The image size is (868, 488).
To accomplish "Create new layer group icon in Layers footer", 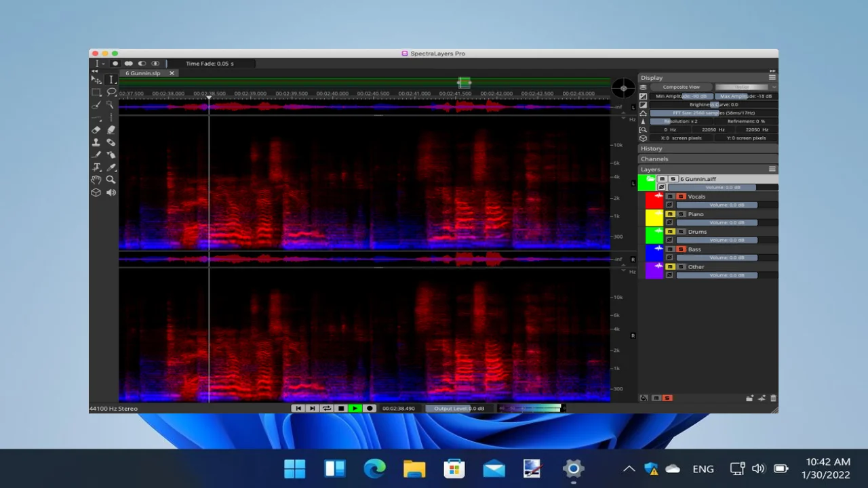I will click(x=750, y=398).
